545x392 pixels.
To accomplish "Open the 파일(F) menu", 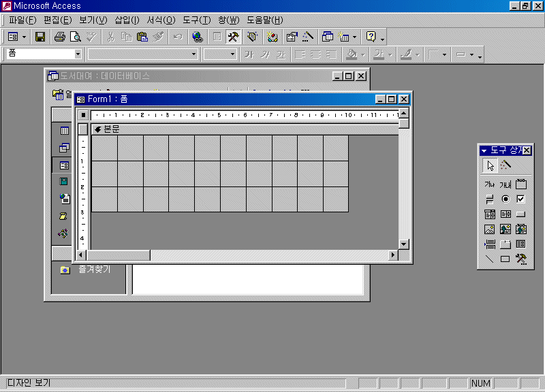I will 22,20.
